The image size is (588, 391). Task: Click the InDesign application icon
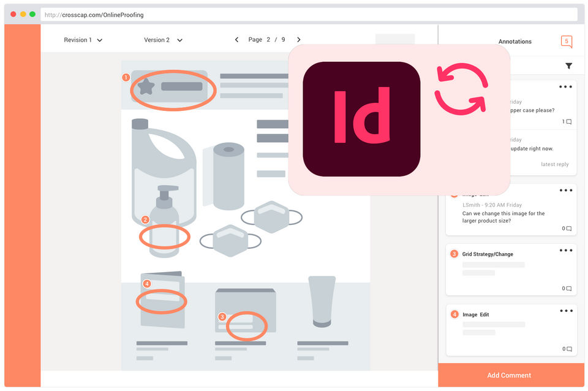click(361, 119)
